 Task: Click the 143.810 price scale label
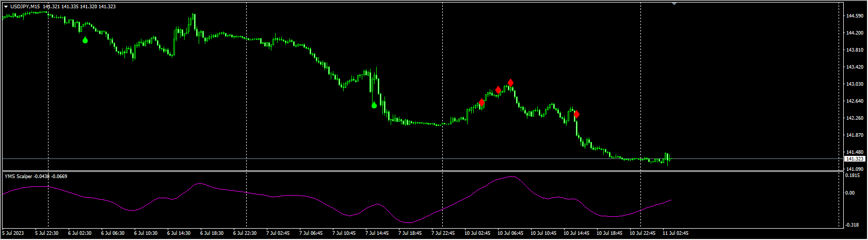855,50
